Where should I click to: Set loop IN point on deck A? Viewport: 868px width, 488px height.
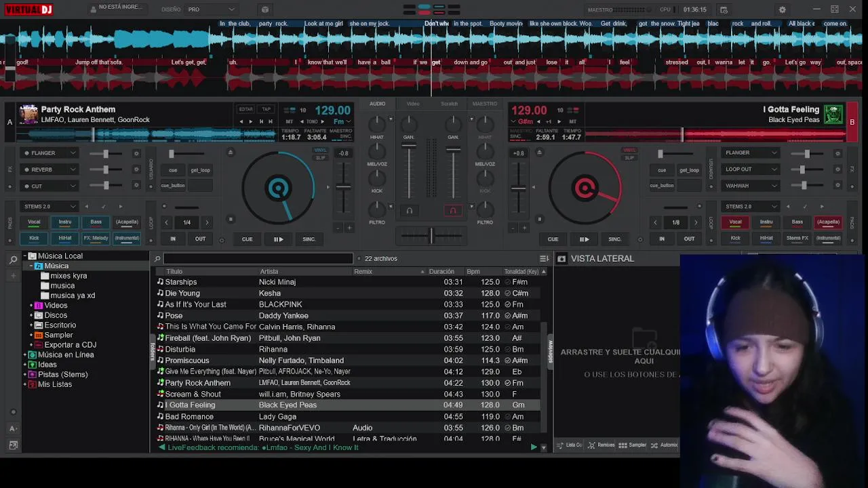coord(173,239)
